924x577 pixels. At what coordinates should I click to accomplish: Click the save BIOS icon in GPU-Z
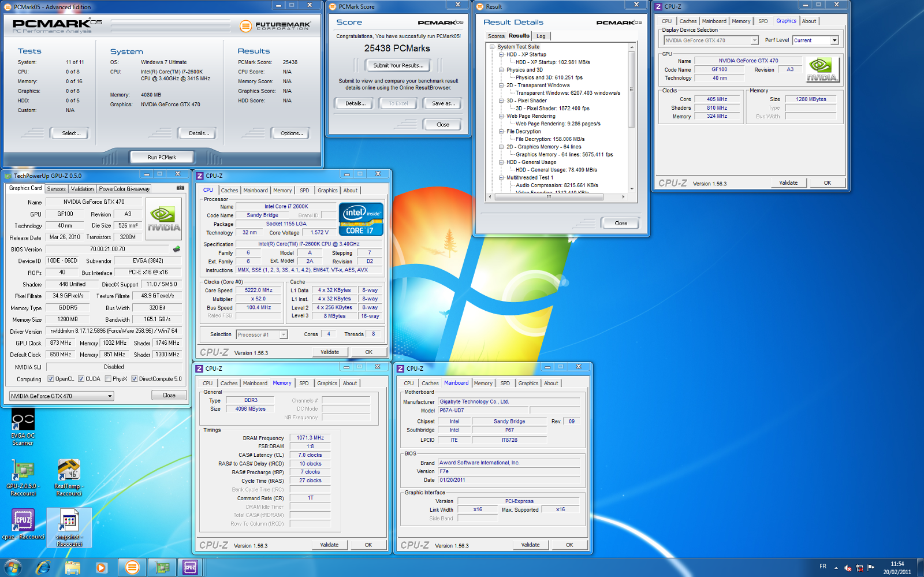(177, 249)
